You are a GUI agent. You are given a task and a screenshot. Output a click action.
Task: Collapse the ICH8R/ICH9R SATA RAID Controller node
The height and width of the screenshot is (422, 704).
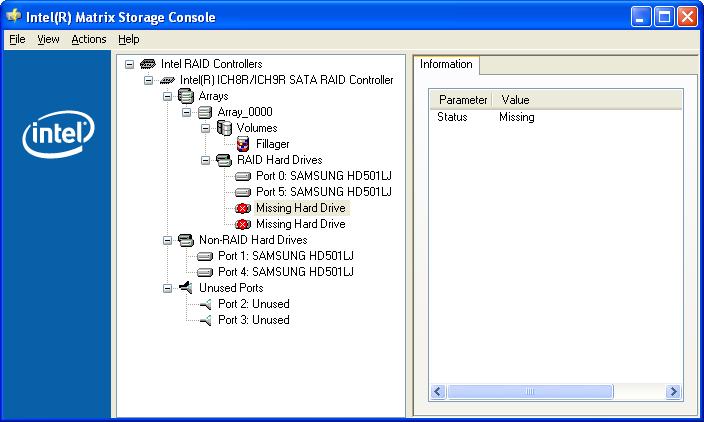pyautogui.click(x=148, y=80)
